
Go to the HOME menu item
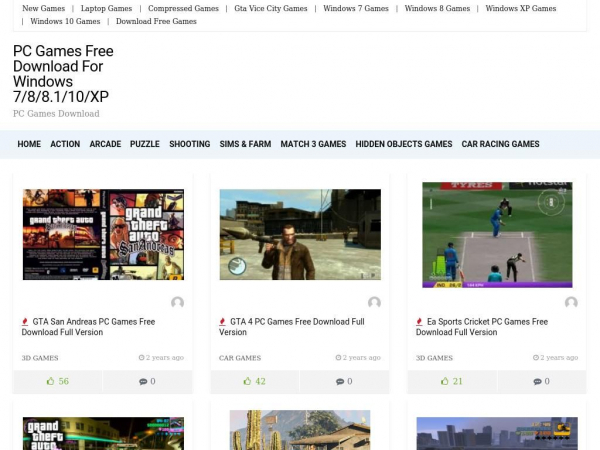pyautogui.click(x=29, y=144)
